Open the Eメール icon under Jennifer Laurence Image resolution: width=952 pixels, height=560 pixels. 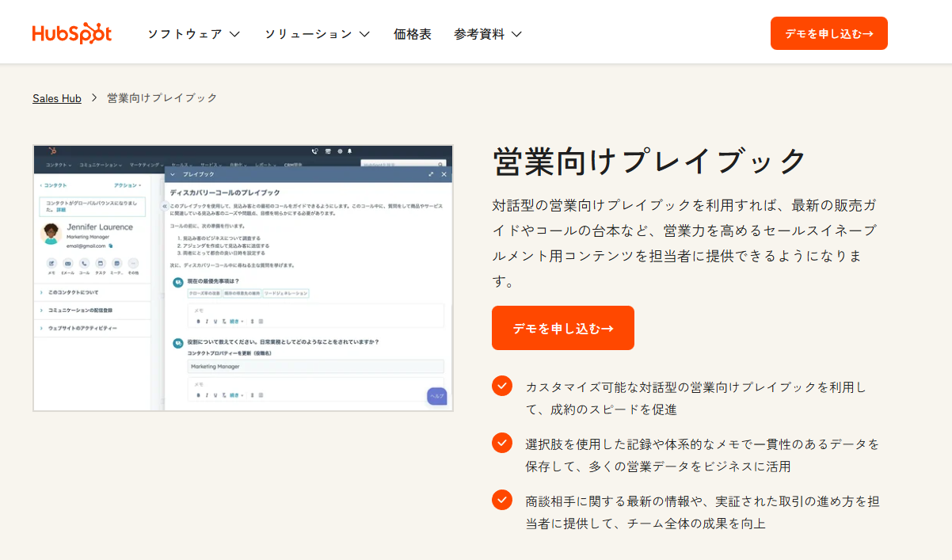click(67, 265)
